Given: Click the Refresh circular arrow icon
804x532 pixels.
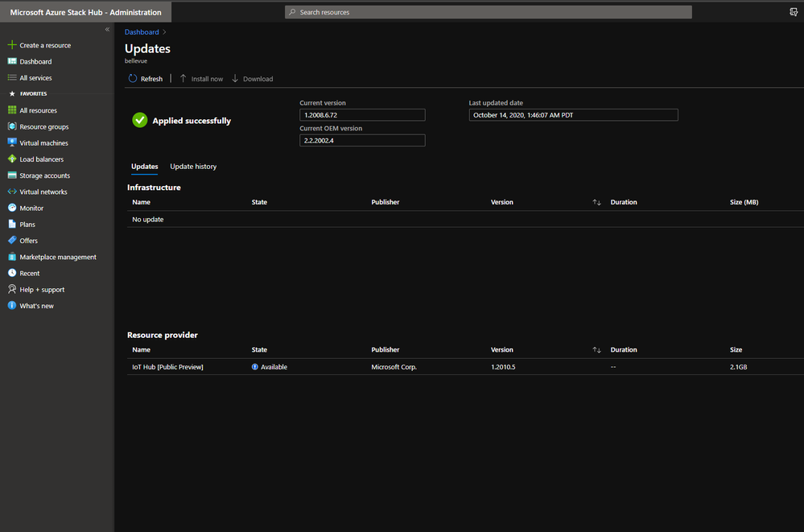Looking at the screenshot, I should pyautogui.click(x=133, y=79).
